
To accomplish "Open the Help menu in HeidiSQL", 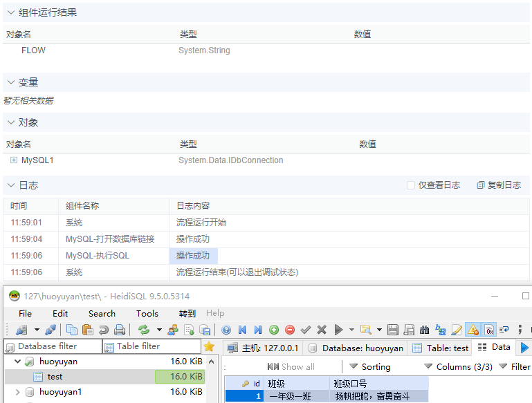I will (x=215, y=313).
